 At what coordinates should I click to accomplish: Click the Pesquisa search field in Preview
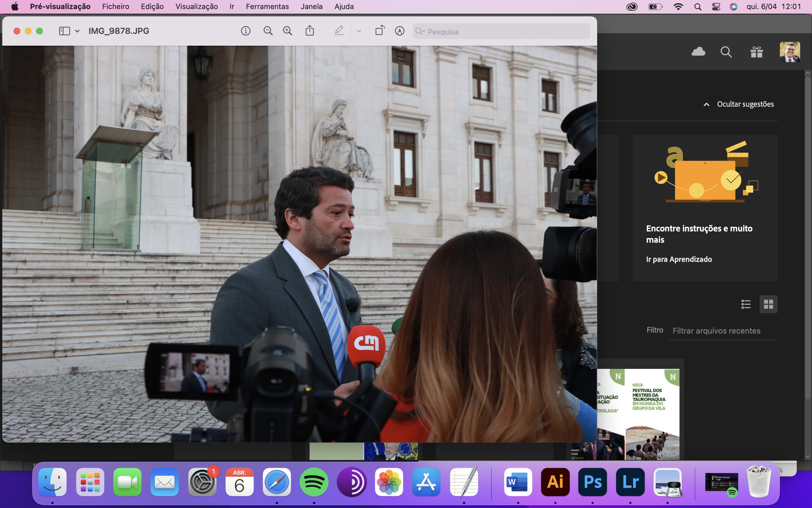click(x=501, y=31)
